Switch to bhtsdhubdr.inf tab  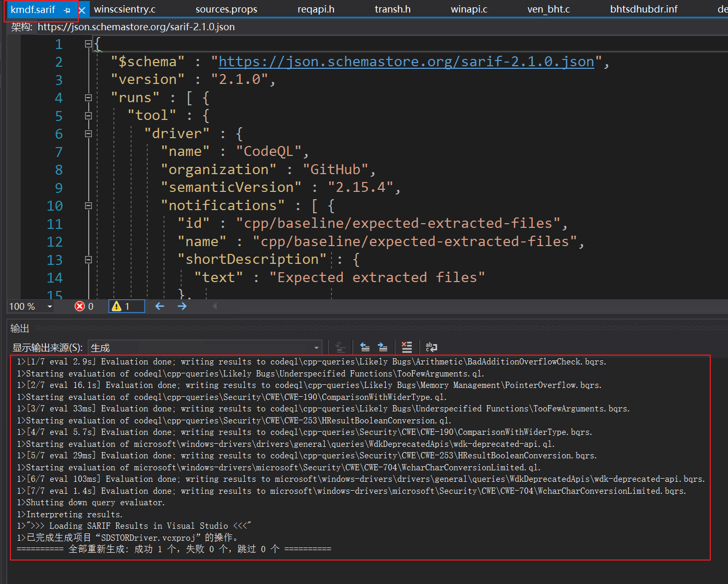[644, 9]
